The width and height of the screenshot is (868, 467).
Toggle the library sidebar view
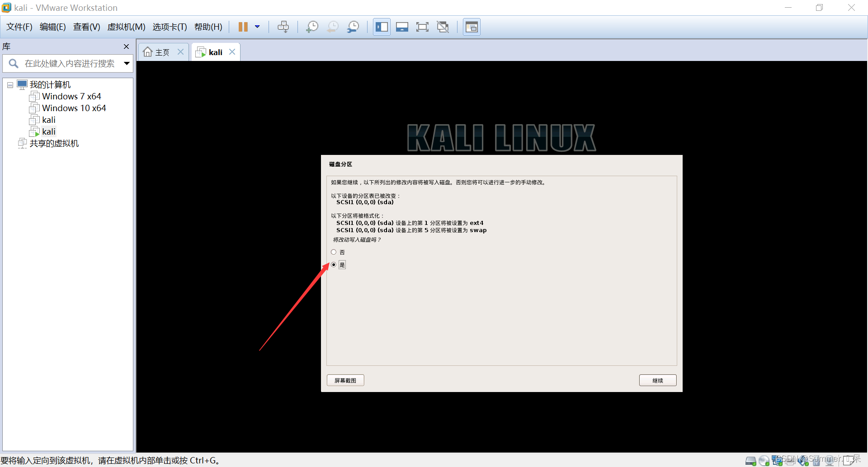[382, 27]
